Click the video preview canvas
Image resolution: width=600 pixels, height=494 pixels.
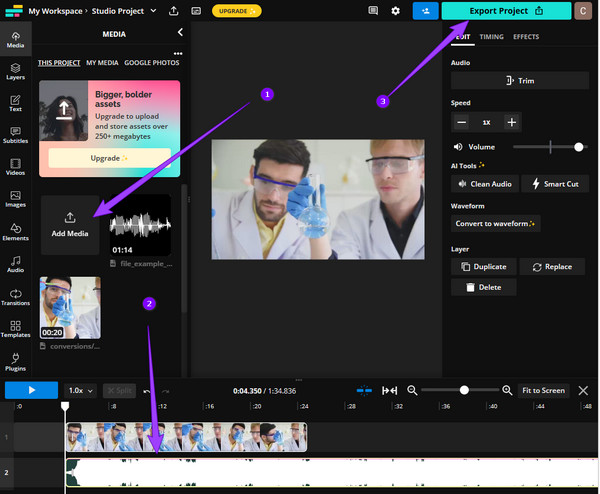click(318, 199)
